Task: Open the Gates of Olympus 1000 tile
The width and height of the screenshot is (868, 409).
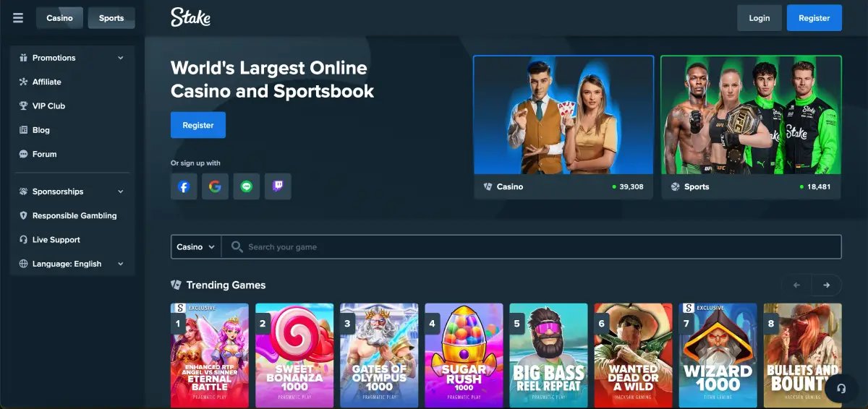Action: pos(379,356)
